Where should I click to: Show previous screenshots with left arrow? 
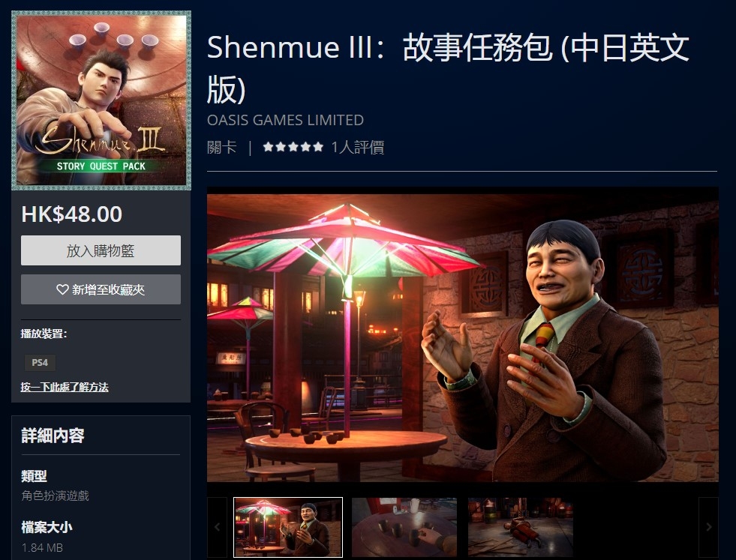coord(217,527)
